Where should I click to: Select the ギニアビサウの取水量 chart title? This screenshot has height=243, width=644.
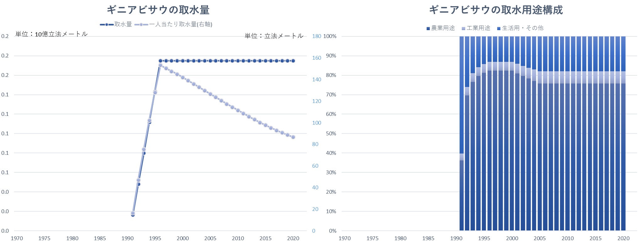[x=158, y=10]
